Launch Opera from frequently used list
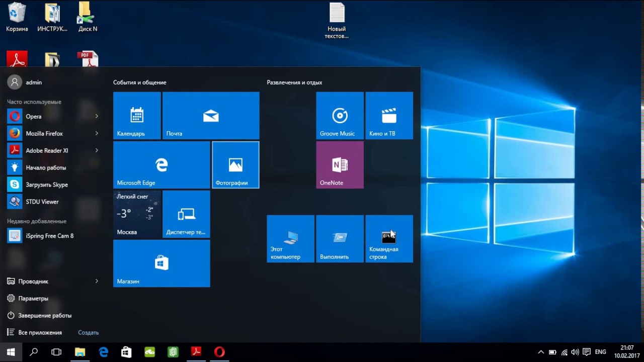 pyautogui.click(x=53, y=116)
